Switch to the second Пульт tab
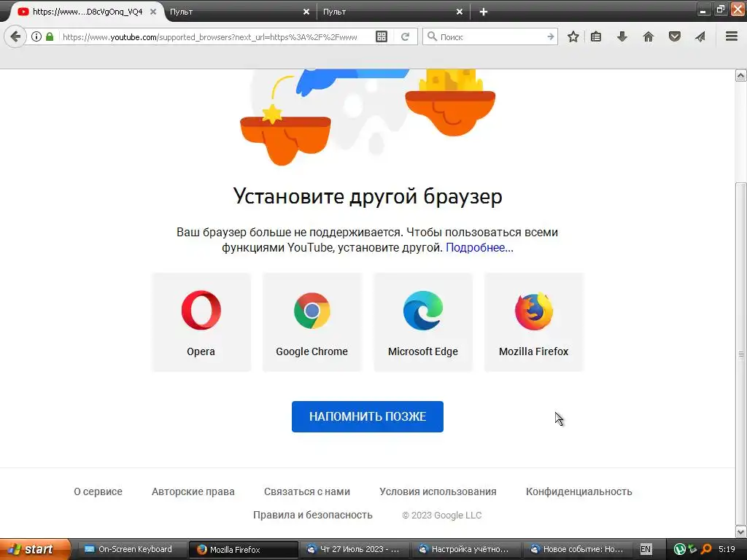 point(392,12)
